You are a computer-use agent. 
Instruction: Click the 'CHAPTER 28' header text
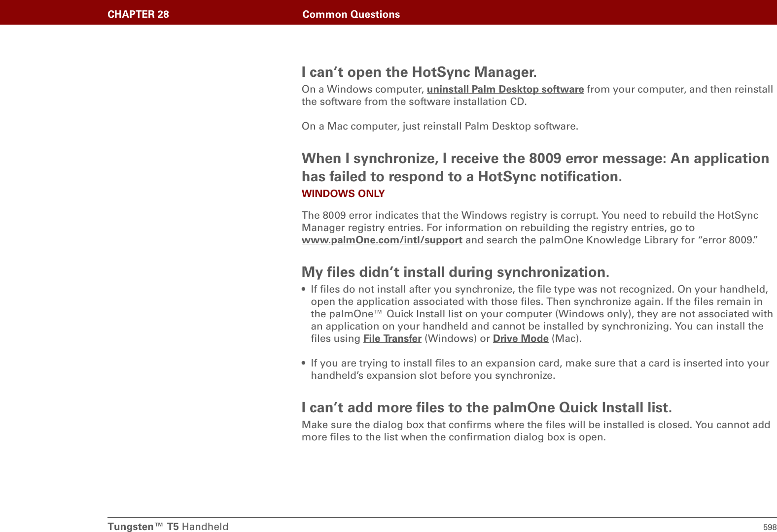(138, 14)
